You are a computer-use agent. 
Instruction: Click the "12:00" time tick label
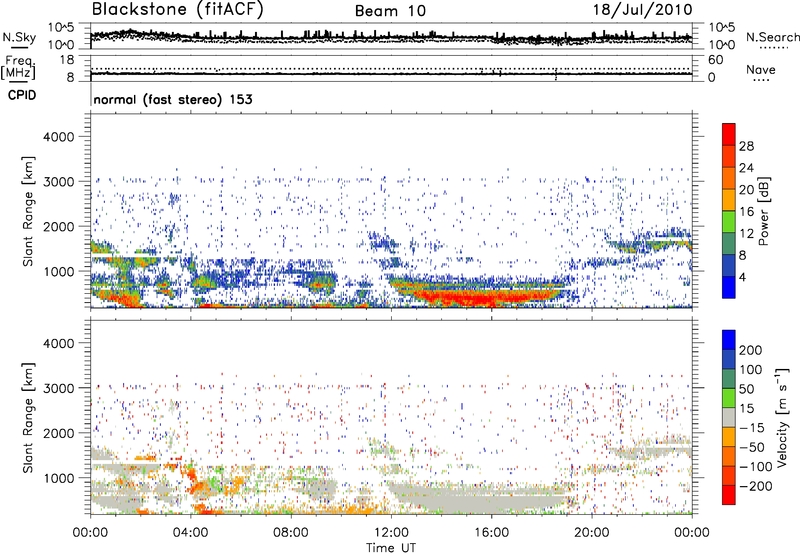[391, 533]
